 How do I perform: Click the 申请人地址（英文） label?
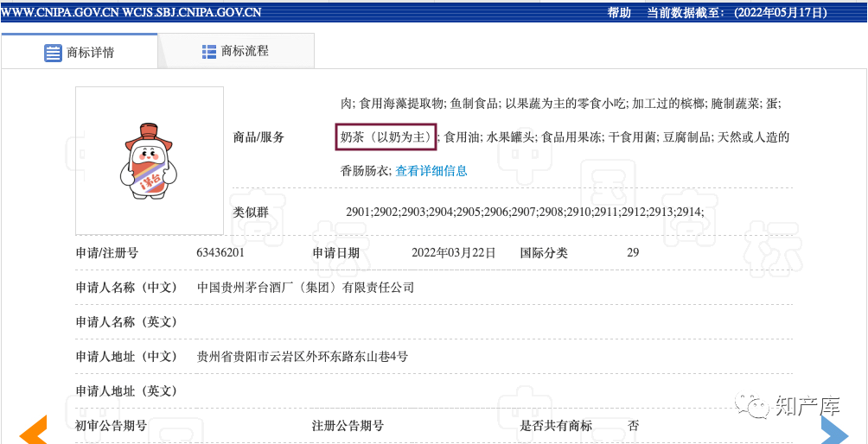point(127,391)
